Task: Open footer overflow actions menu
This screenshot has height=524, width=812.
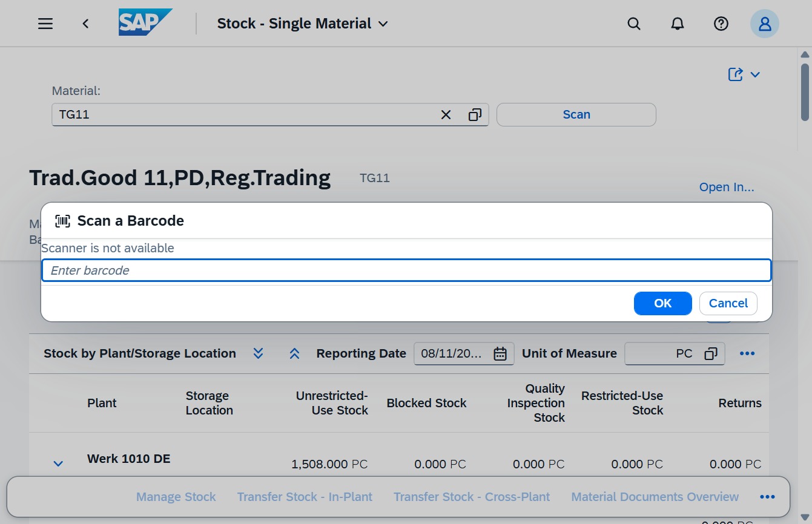Action: 767,497
